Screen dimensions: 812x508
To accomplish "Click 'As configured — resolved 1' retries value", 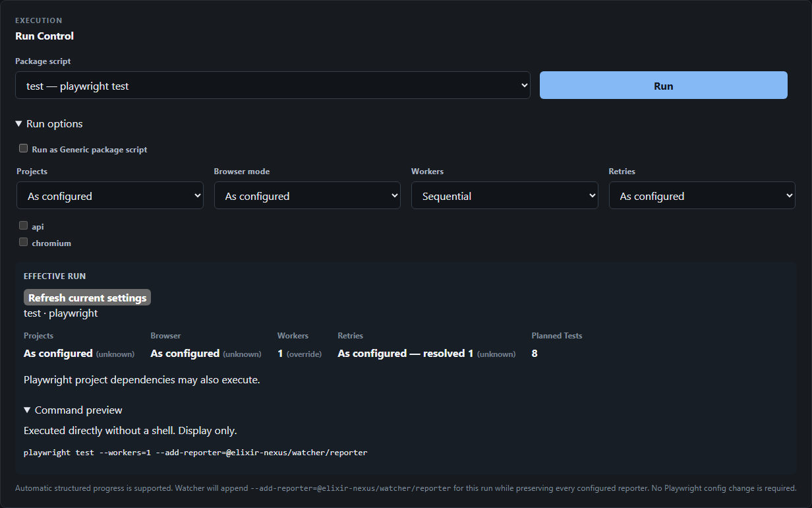I will point(405,354).
